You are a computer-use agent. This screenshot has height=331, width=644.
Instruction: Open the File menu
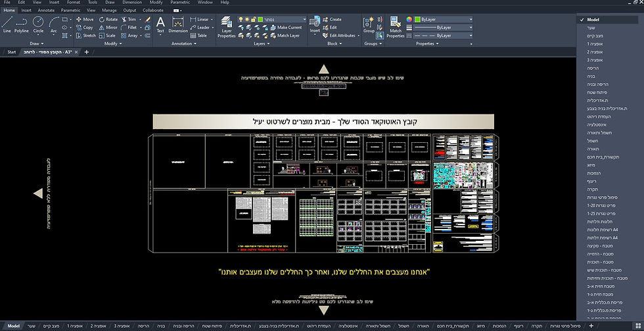click(7, 3)
